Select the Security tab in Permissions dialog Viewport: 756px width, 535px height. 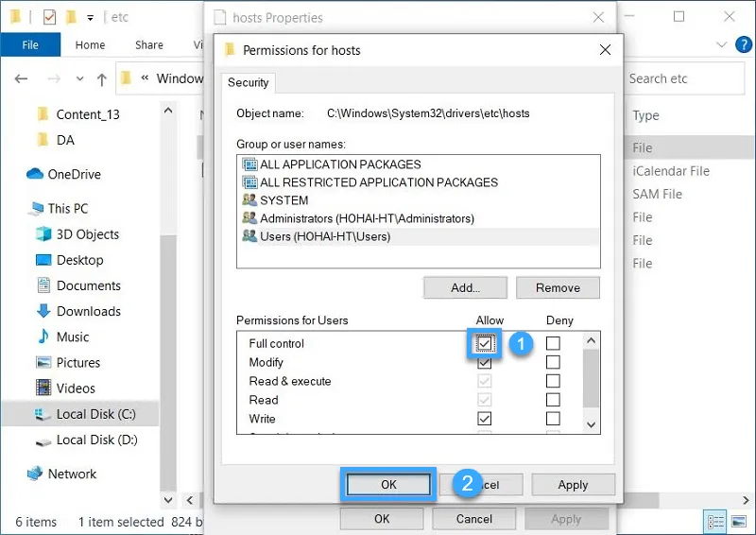click(x=248, y=82)
